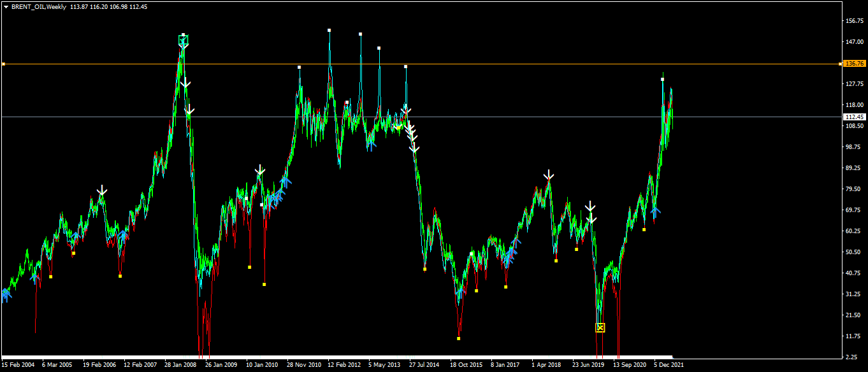Click the 26 Jan 2009 date label
This screenshot has height=372, width=868.
pos(222,365)
